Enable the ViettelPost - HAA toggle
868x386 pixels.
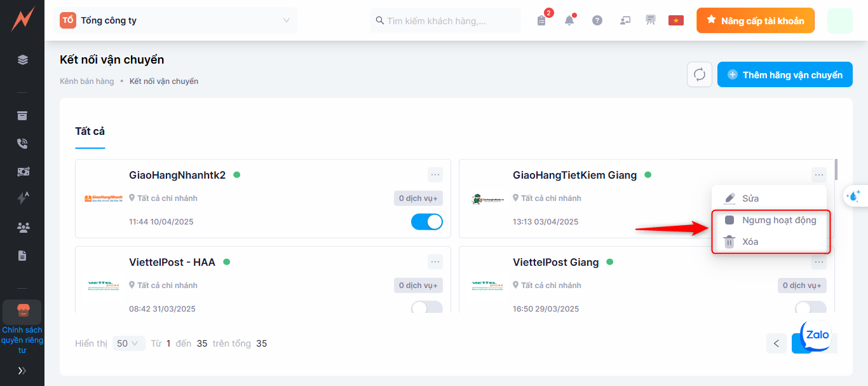[427, 308]
